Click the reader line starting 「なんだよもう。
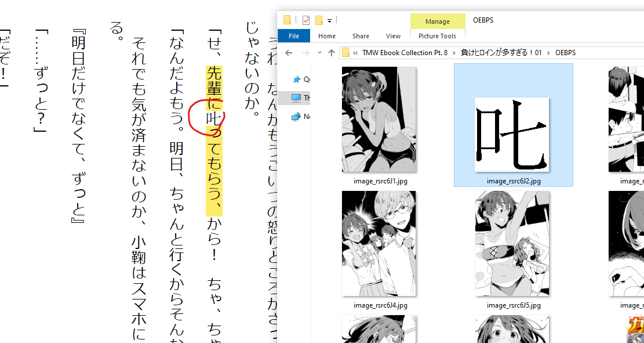644x343 pixels. coord(177,186)
